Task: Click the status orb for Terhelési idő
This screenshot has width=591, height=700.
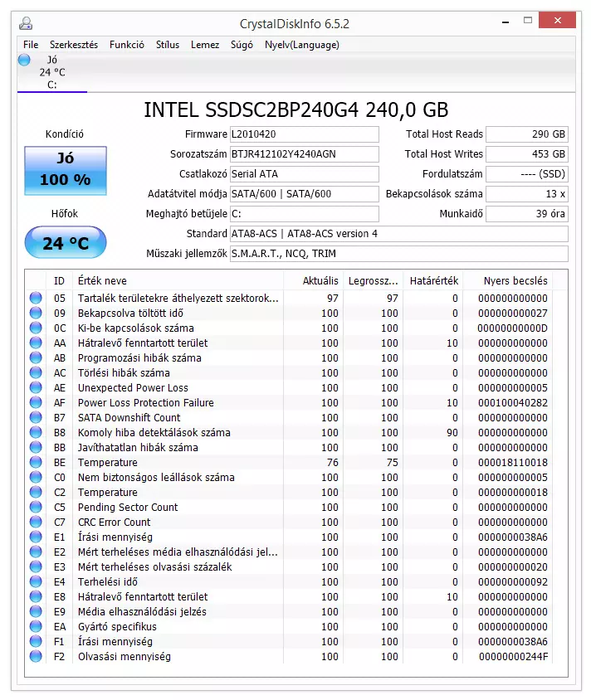Action: click(36, 581)
